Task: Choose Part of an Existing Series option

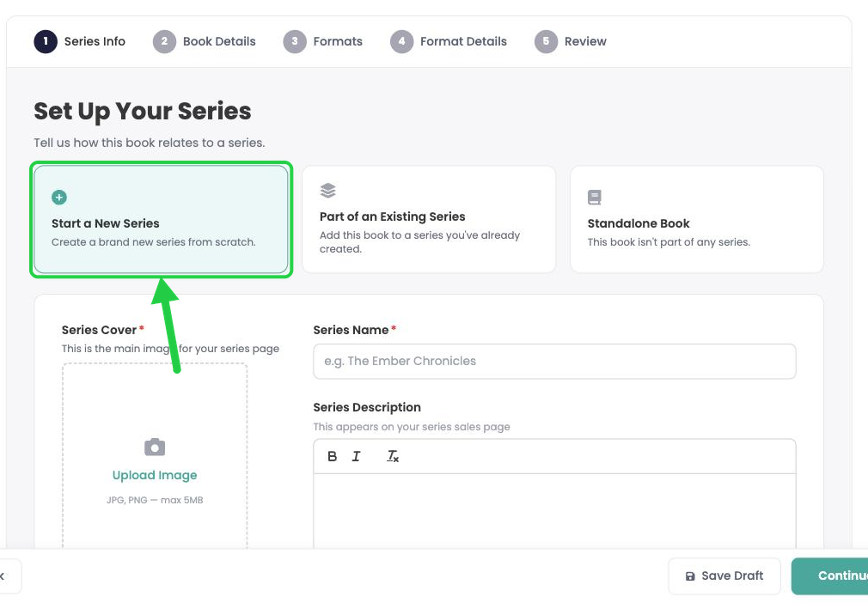Action: 429,220
